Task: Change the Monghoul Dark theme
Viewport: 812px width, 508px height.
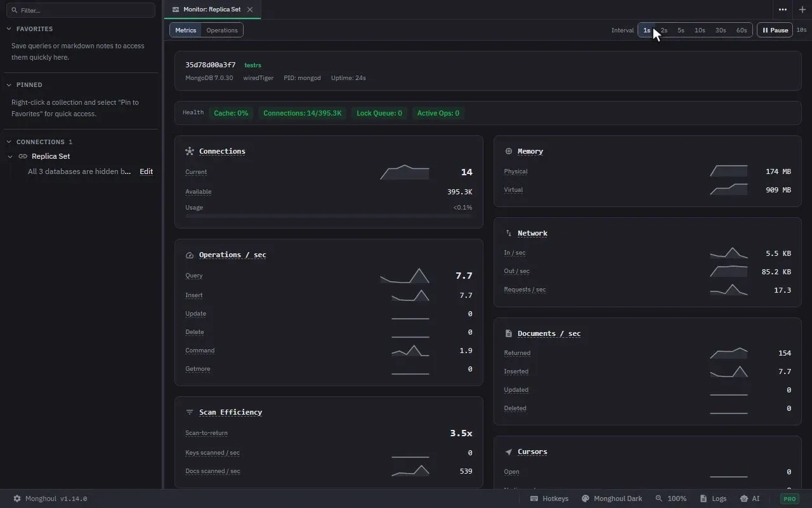Action: (612, 498)
